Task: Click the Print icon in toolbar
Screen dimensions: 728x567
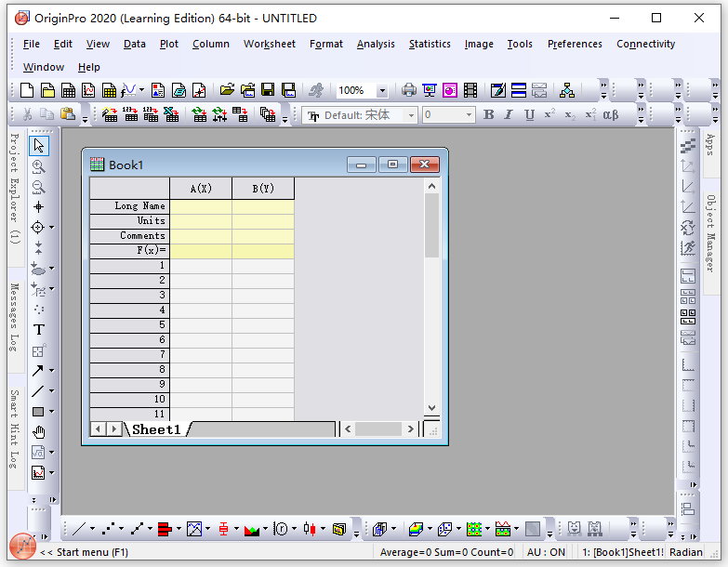Action: click(x=408, y=90)
